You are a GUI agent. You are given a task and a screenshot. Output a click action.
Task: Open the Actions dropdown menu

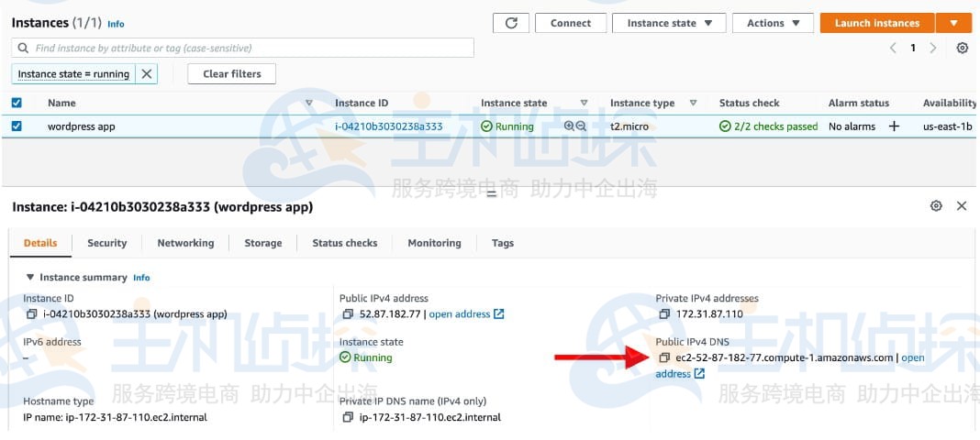(x=774, y=23)
